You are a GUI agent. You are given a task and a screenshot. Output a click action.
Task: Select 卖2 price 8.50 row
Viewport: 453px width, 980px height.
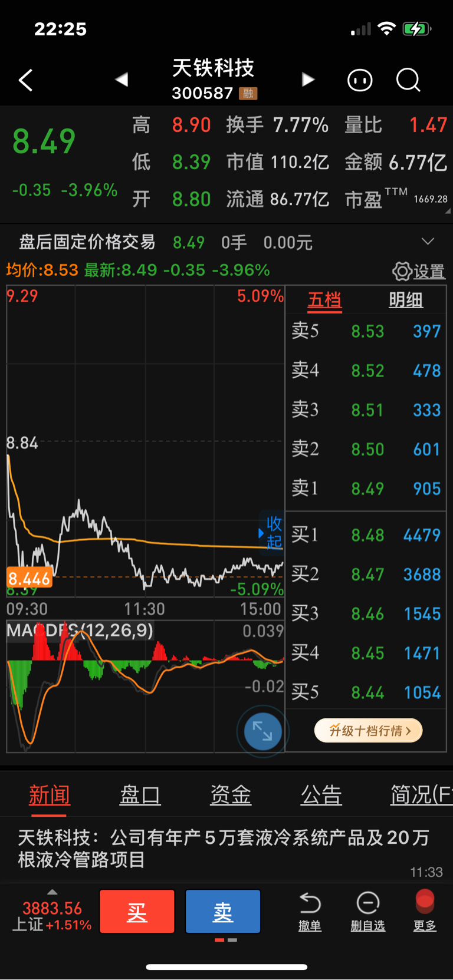point(366,450)
